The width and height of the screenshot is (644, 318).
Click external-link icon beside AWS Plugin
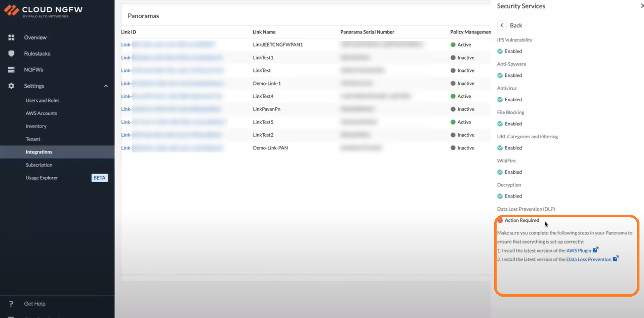click(x=596, y=250)
